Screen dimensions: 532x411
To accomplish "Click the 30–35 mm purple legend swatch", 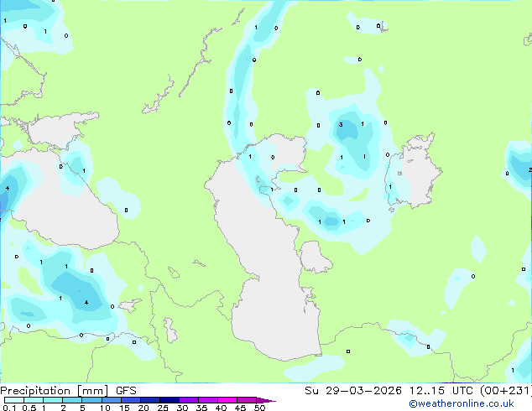I will (188, 400).
